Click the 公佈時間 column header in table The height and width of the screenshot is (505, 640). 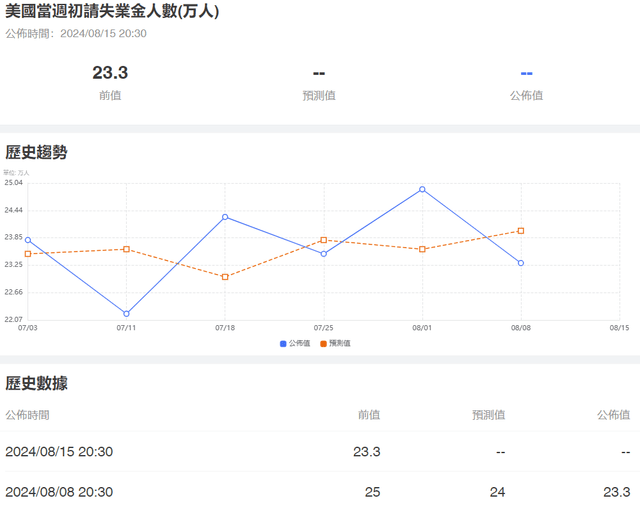pyautogui.click(x=27, y=415)
